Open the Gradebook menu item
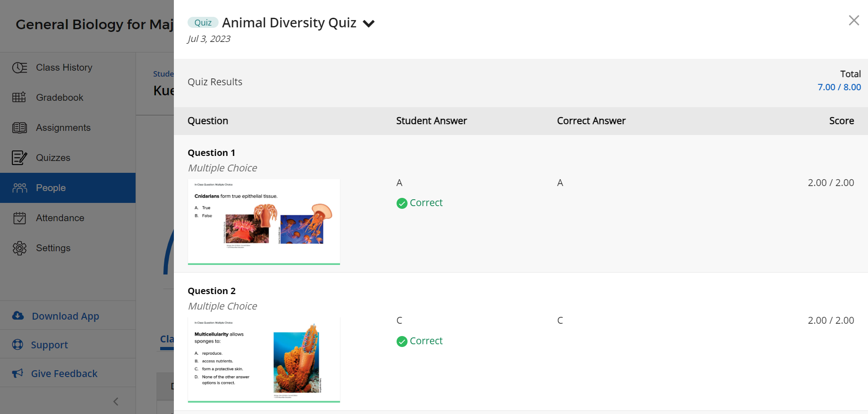This screenshot has height=414, width=868. point(59,98)
